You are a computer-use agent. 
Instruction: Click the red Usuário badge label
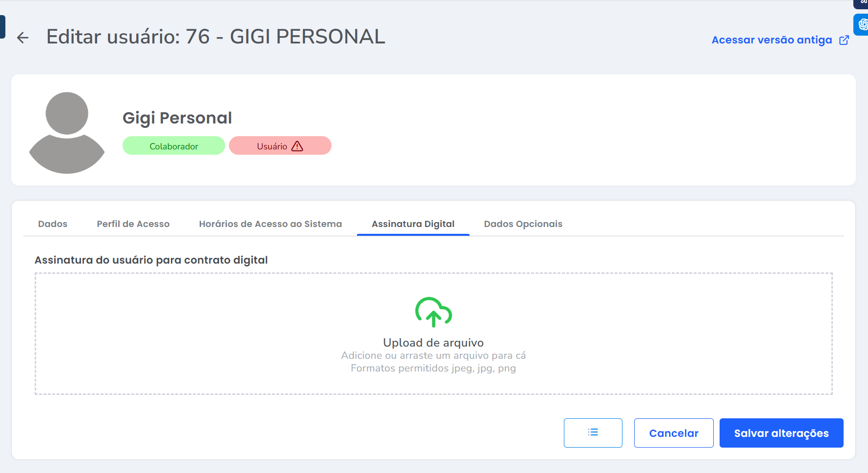pyautogui.click(x=272, y=146)
